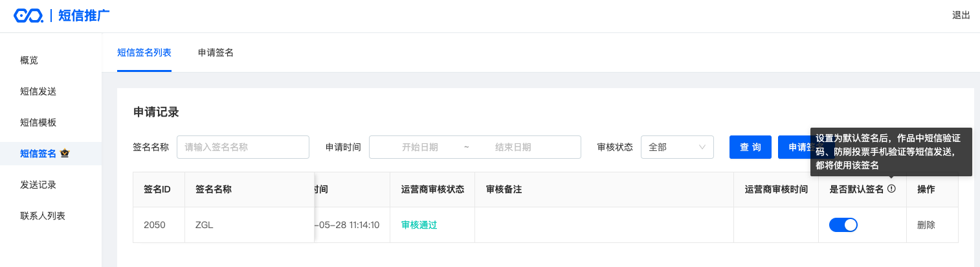Open 概览 in the sidebar
The image size is (980, 267).
point(29,60)
